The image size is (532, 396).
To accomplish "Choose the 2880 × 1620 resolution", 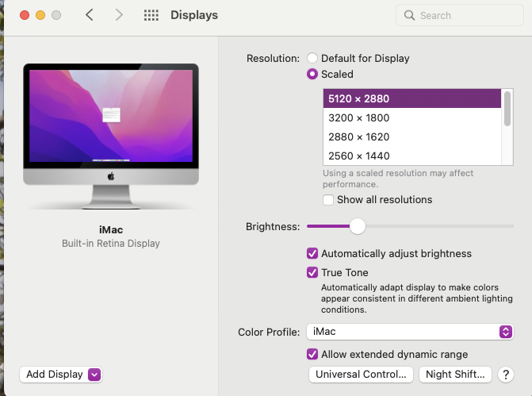I will point(412,136).
